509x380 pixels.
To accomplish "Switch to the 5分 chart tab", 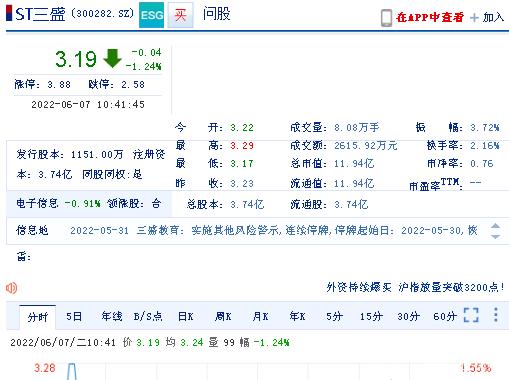I will coord(334,316).
